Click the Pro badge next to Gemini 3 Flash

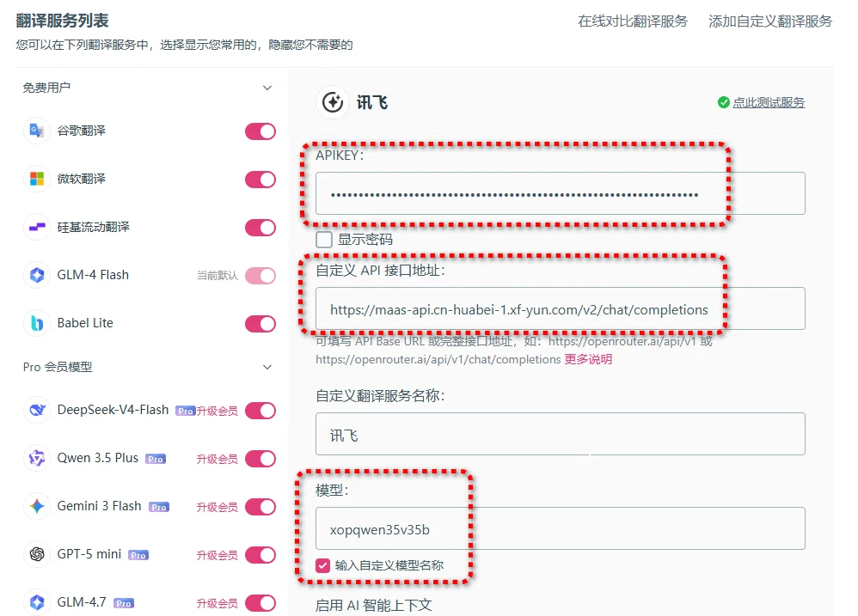[159, 507]
